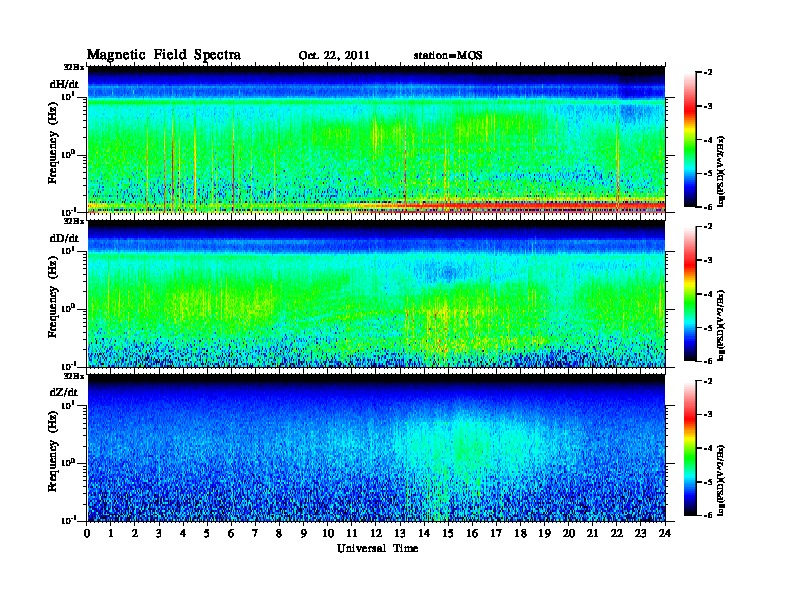Click hour "0" on the Universal Time axis
The width and height of the screenshot is (792, 612).
pyautogui.click(x=87, y=533)
